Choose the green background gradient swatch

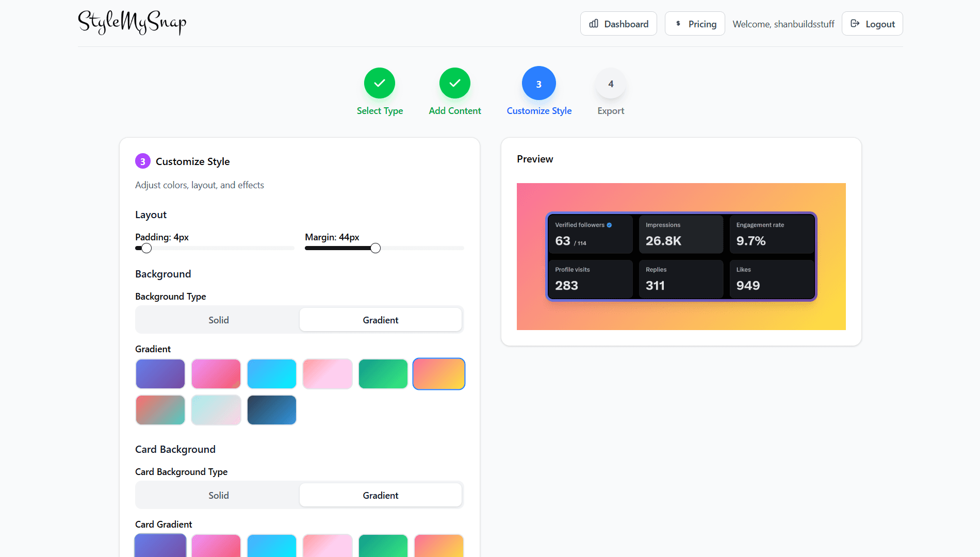pos(383,374)
